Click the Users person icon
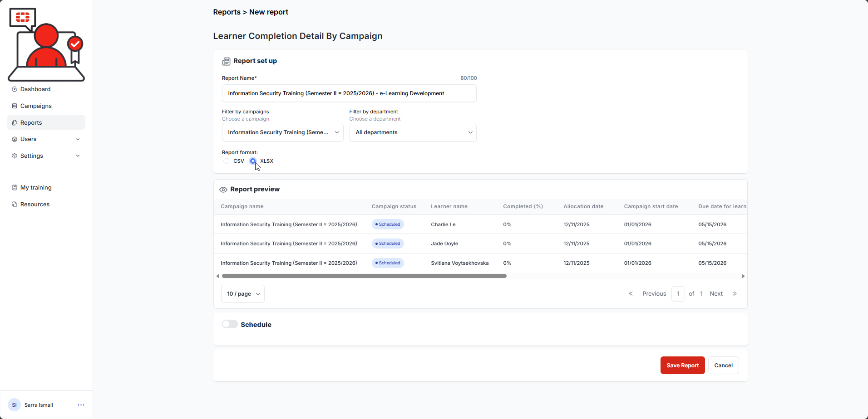The height and width of the screenshot is (419, 868). 15,139
